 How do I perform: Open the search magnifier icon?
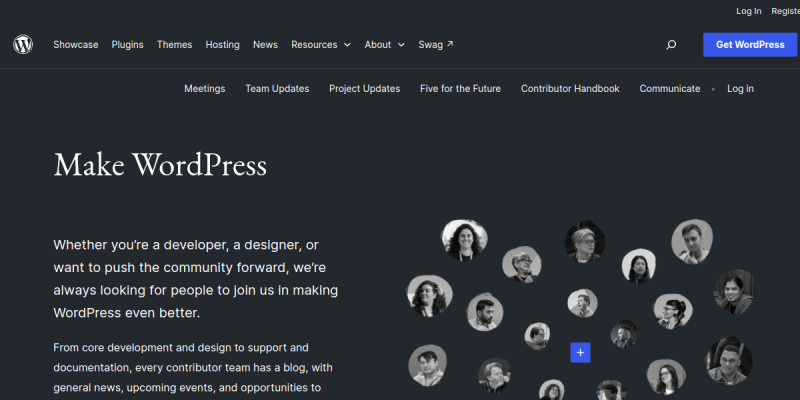click(671, 45)
